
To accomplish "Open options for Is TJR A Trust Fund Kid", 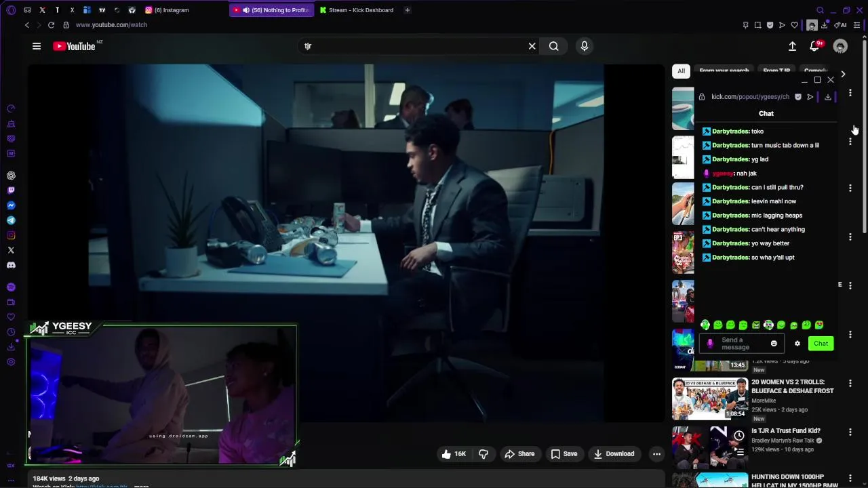I will click(x=850, y=432).
